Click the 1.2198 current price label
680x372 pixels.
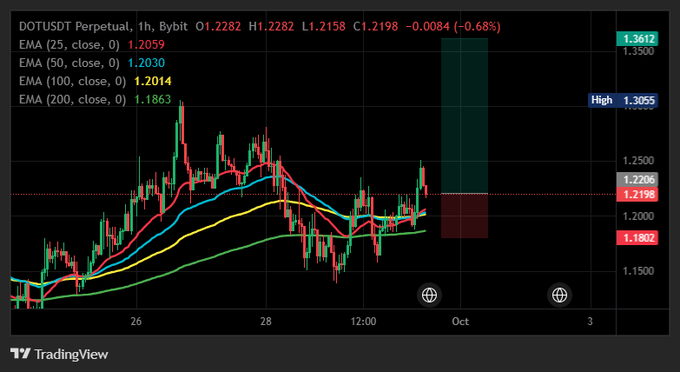[637, 194]
